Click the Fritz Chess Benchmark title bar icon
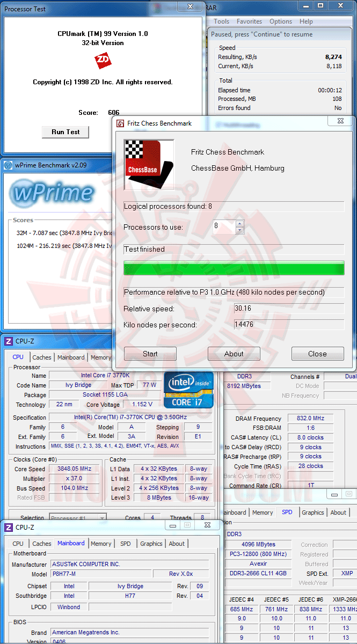 point(121,123)
